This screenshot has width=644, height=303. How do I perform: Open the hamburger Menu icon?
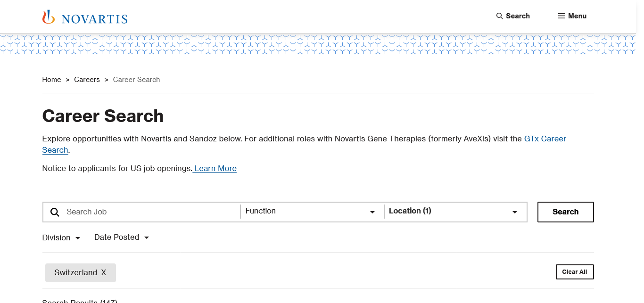coord(561,16)
